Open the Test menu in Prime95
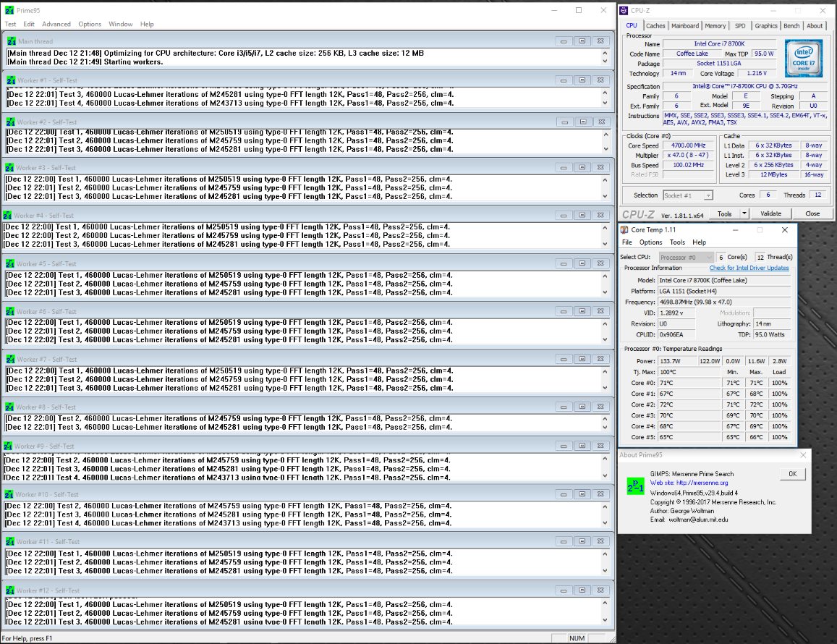This screenshot has height=644, width=837. click(10, 24)
